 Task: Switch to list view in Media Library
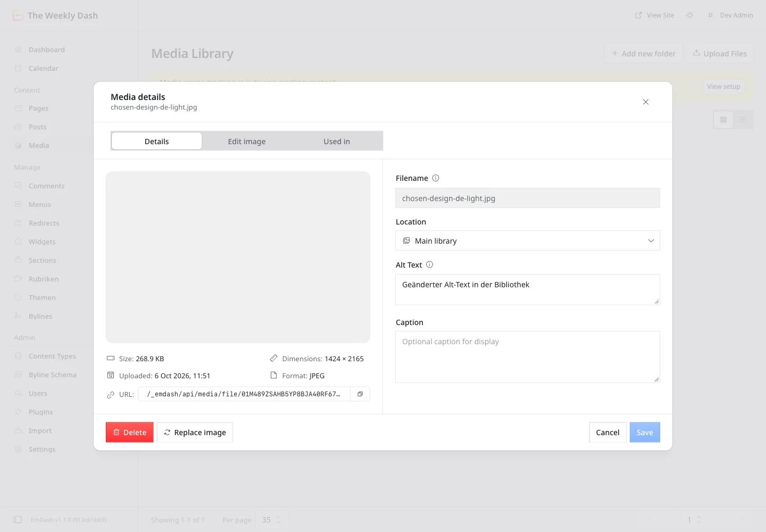[743, 120]
